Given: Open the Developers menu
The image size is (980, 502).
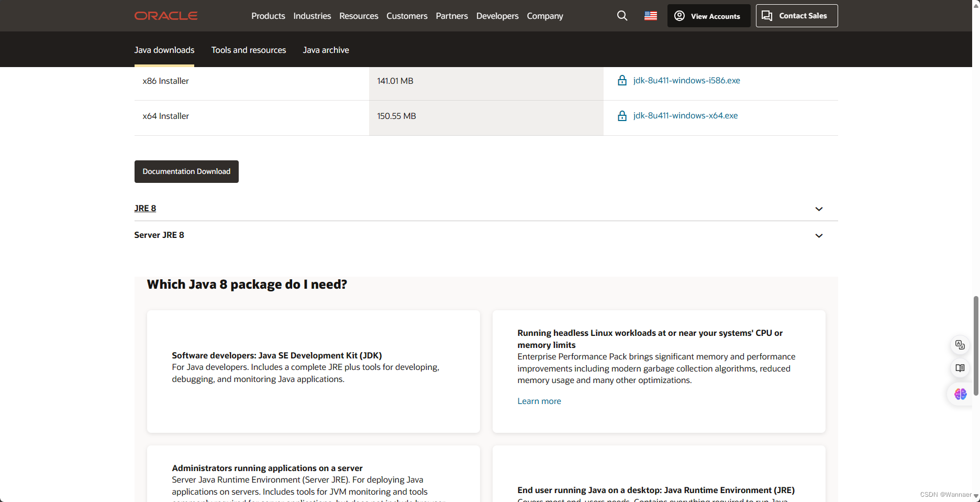Looking at the screenshot, I should click(x=497, y=16).
